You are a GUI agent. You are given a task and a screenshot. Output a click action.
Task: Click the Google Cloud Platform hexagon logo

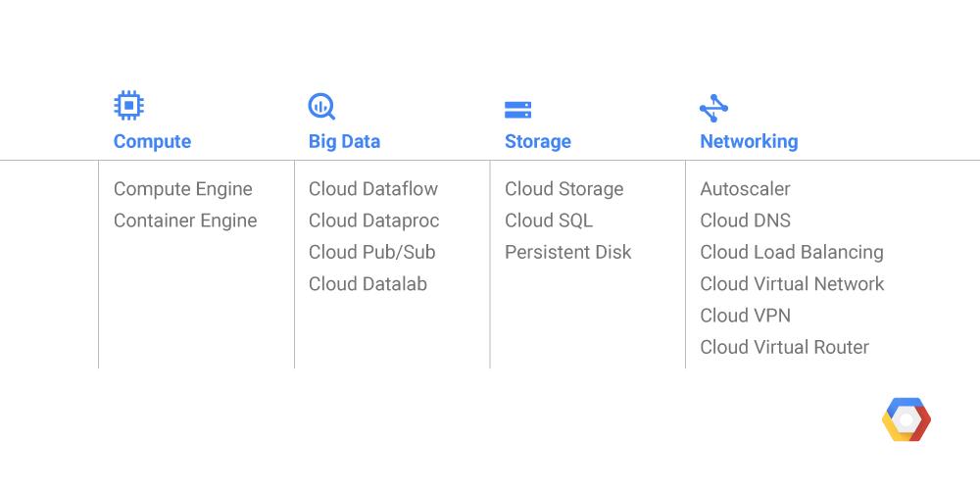906,419
